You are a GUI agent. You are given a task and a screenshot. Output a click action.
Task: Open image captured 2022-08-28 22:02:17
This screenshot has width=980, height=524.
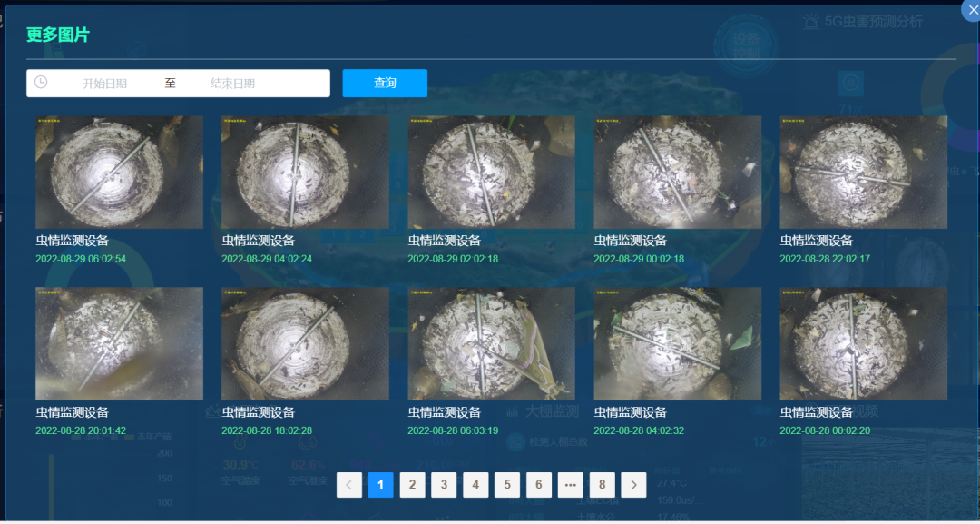coord(864,172)
